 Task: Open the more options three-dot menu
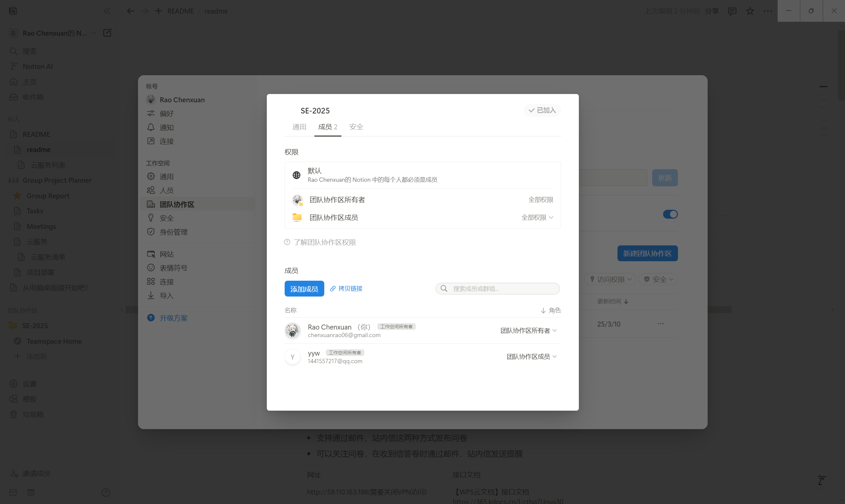767,11
